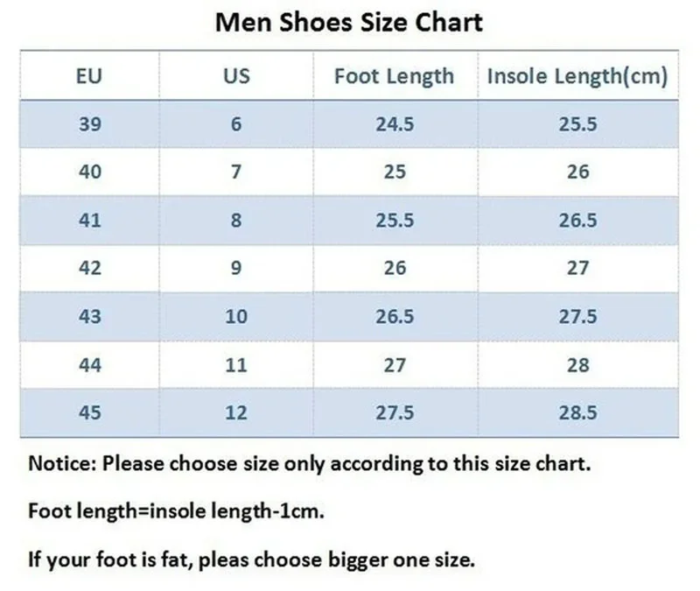
Task: Click the 'Foot length=insole length-1cm' line
Action: coord(177,511)
